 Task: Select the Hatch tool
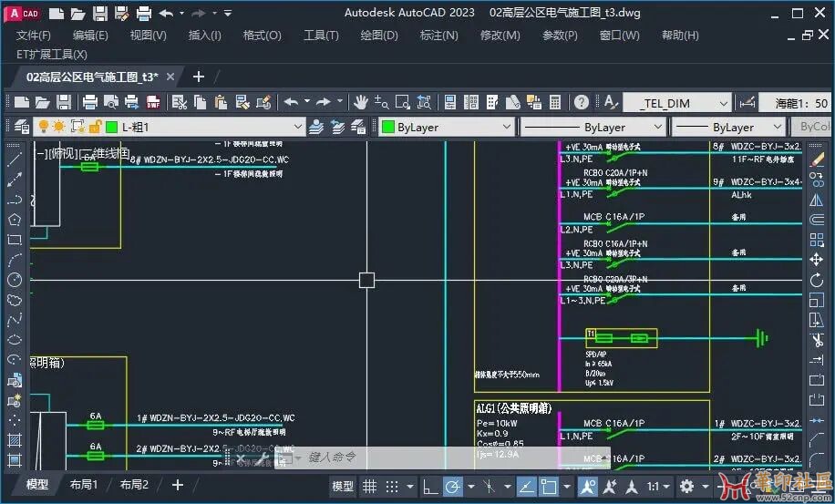15,440
